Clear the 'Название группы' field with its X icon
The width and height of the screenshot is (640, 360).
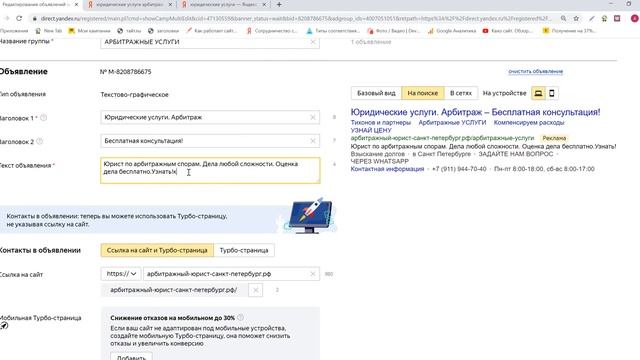tap(313, 42)
